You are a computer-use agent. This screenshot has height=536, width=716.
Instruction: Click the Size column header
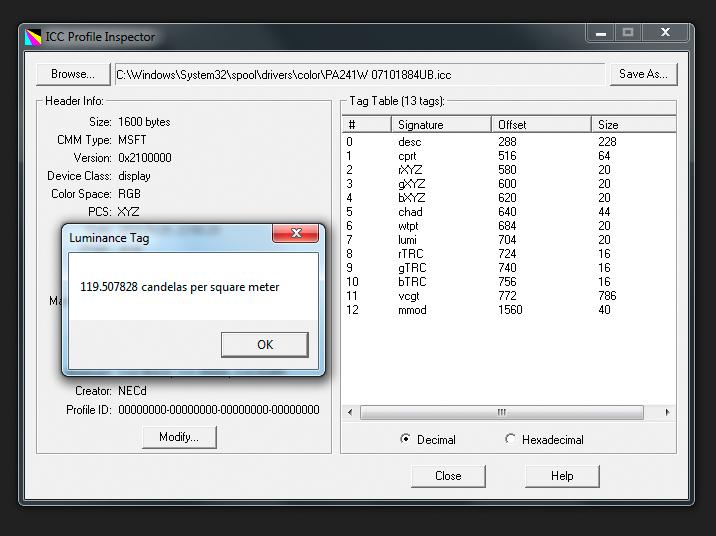click(x=634, y=125)
